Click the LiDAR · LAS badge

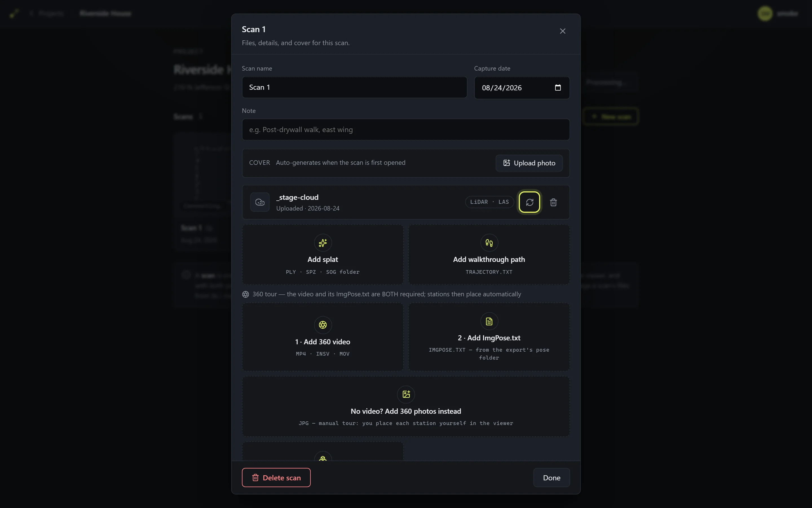coord(489,202)
